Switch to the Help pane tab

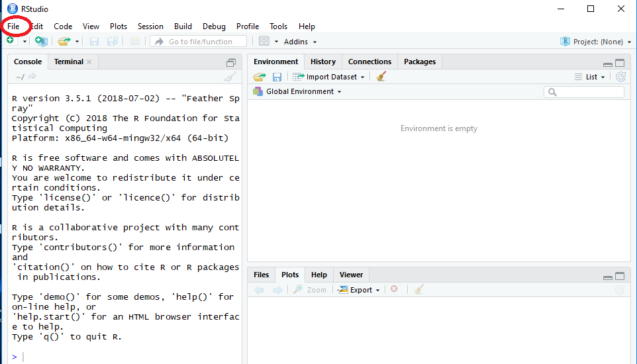point(319,275)
